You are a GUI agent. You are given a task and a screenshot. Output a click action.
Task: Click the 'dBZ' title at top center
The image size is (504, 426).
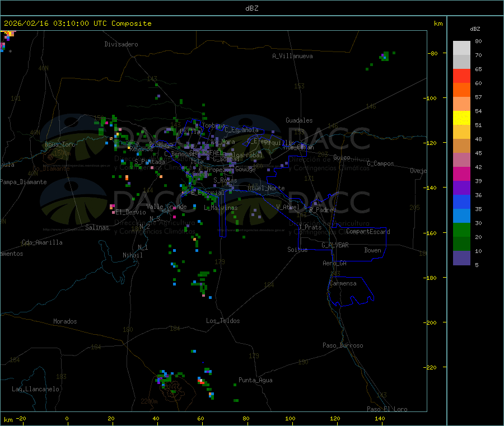tap(251, 8)
